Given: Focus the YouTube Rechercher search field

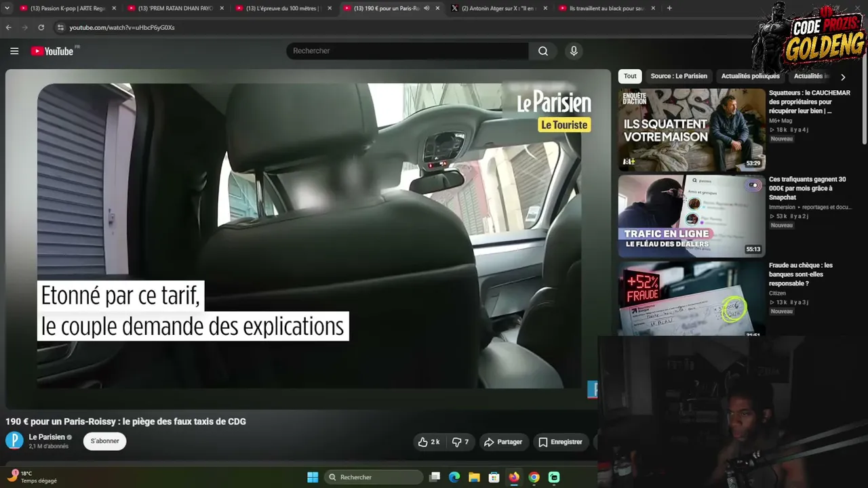Looking at the screenshot, I should 408,51.
